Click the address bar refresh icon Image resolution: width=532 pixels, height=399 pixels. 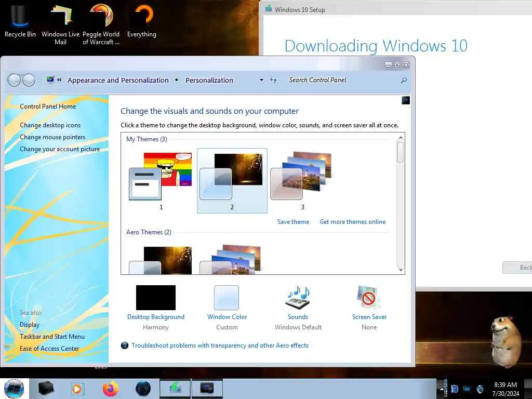(x=273, y=80)
